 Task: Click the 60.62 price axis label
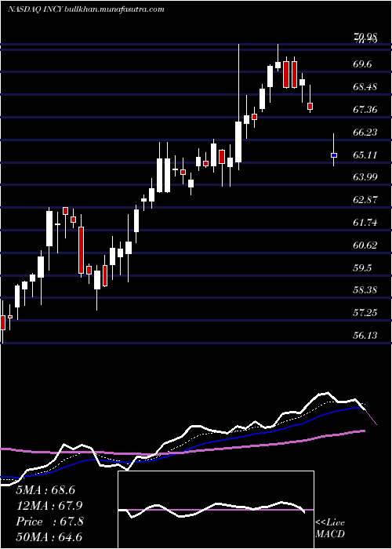click(x=366, y=245)
